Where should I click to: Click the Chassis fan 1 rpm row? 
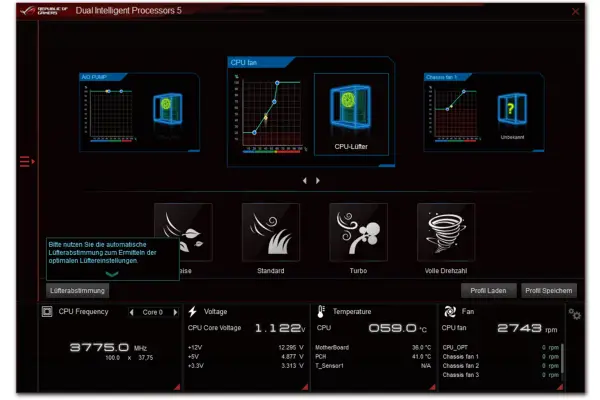click(x=501, y=357)
